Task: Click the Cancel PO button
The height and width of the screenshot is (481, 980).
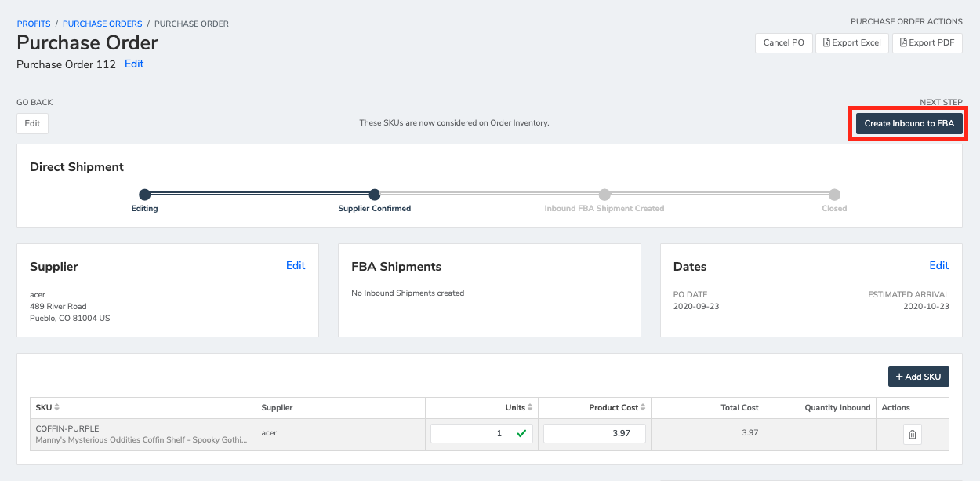Action: pyautogui.click(x=783, y=42)
